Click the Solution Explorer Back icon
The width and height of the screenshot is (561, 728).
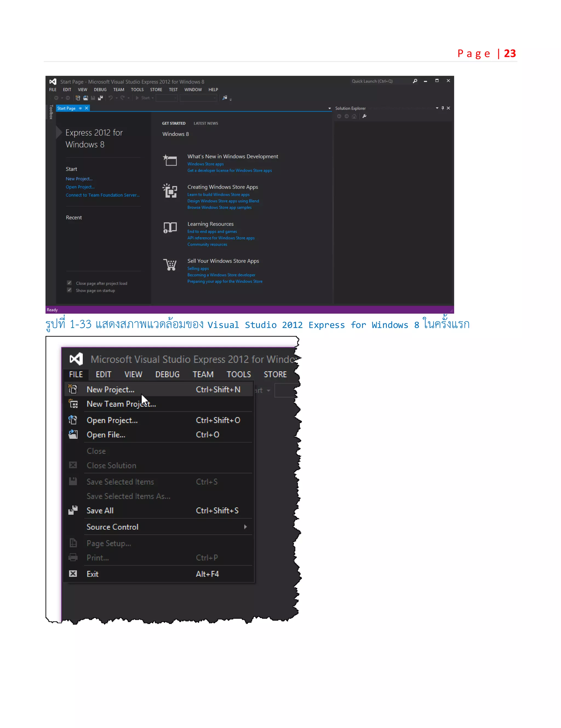339,116
